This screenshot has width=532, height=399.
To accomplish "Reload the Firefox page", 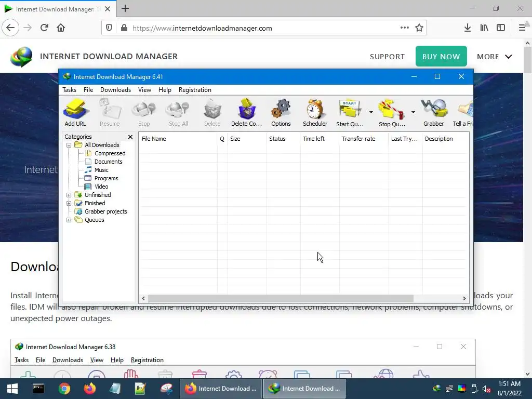I will (x=45, y=28).
